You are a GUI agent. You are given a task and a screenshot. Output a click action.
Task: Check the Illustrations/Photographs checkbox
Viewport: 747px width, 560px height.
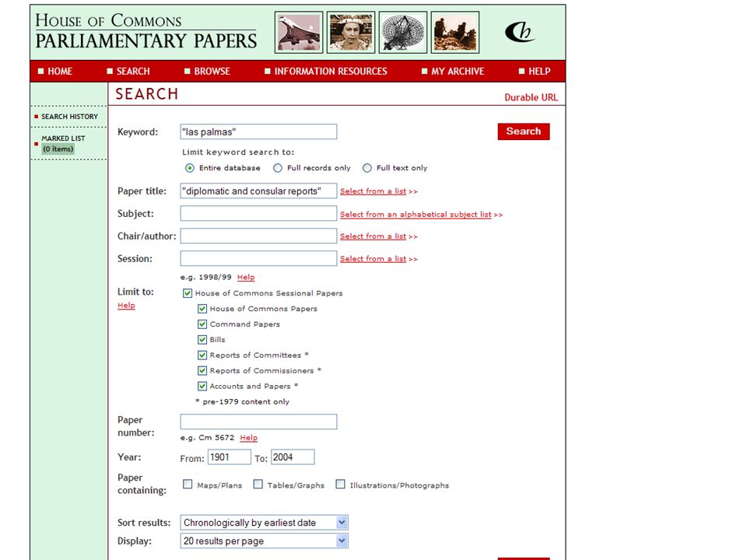340,485
